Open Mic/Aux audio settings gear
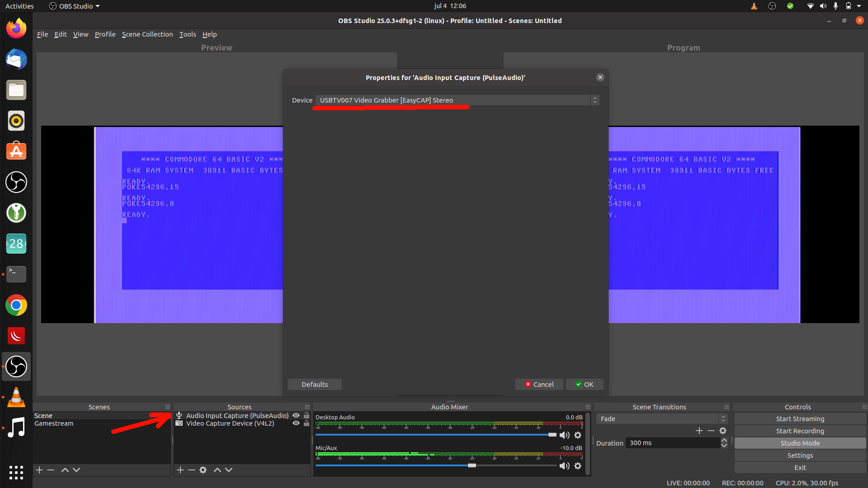This screenshot has height=488, width=868. click(x=578, y=466)
